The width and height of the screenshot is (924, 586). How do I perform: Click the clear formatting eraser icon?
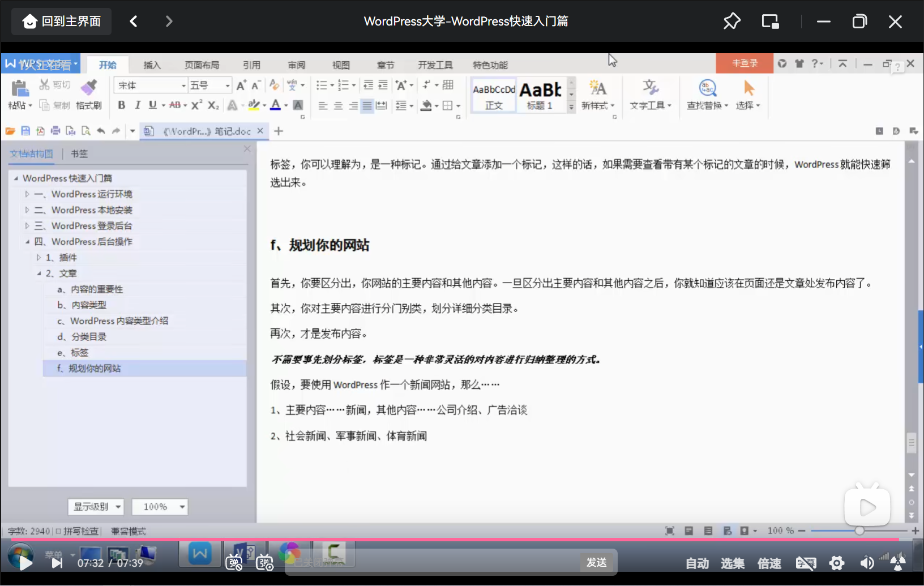(x=274, y=85)
